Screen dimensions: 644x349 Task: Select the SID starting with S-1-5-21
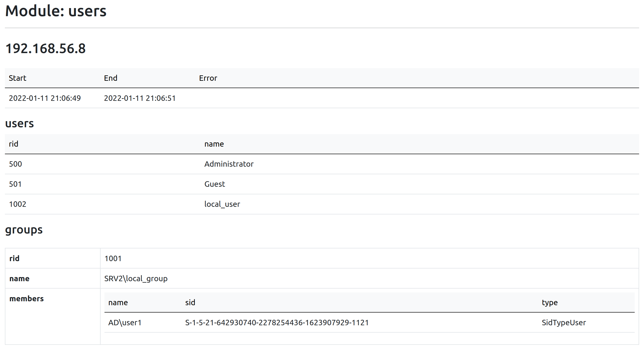(277, 323)
